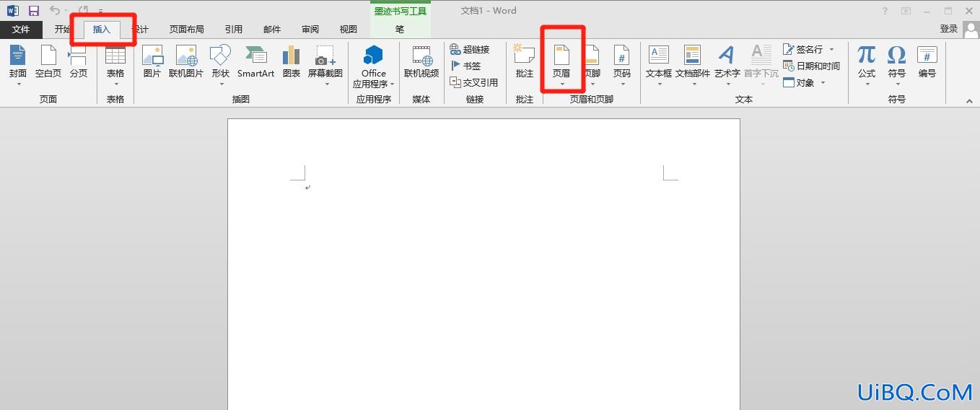This screenshot has height=410, width=980.
Task: Open the Pen (笔) ink tools tab
Action: [400, 30]
